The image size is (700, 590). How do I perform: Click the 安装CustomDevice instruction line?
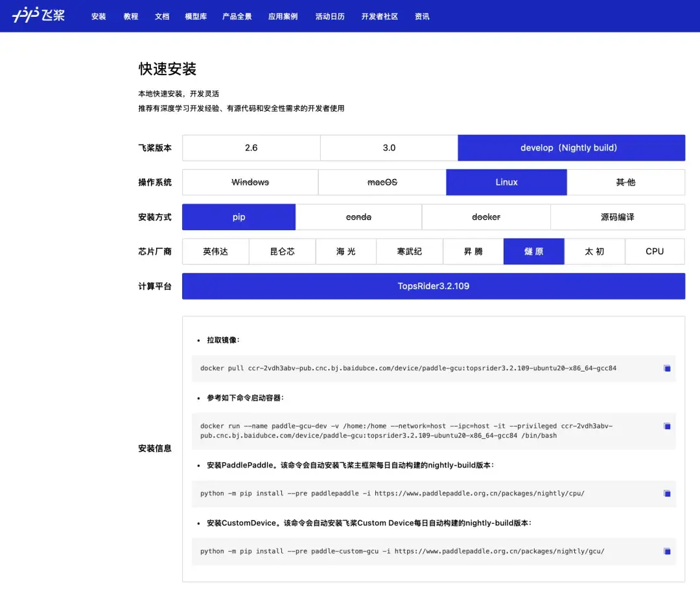click(369, 523)
